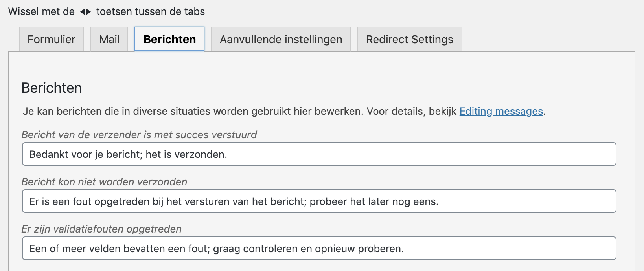Click the Berichten section heading
This screenshot has height=271, width=644.
coord(52,88)
